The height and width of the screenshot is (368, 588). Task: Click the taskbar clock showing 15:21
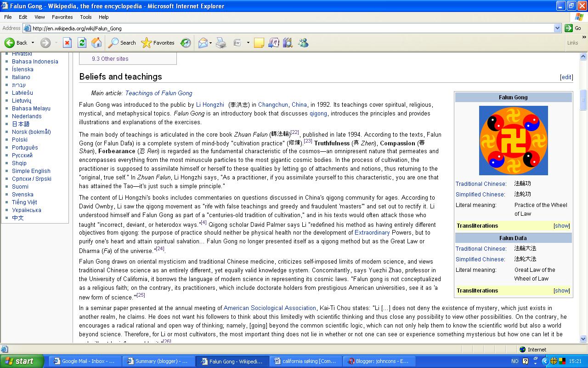575,361
